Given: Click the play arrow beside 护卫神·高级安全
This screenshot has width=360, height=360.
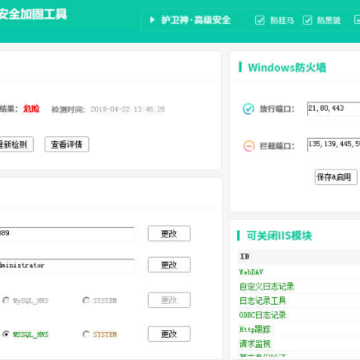Looking at the screenshot, I should click(x=152, y=20).
